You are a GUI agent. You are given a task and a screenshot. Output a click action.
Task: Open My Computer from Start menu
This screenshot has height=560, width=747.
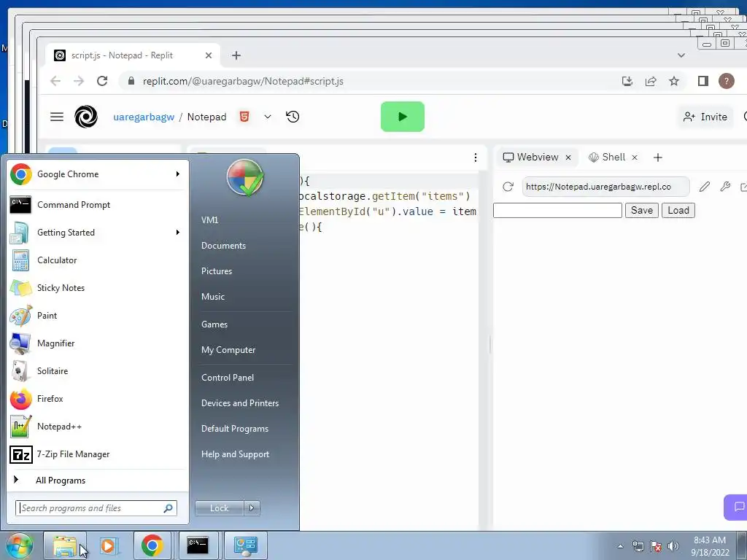[x=228, y=350]
